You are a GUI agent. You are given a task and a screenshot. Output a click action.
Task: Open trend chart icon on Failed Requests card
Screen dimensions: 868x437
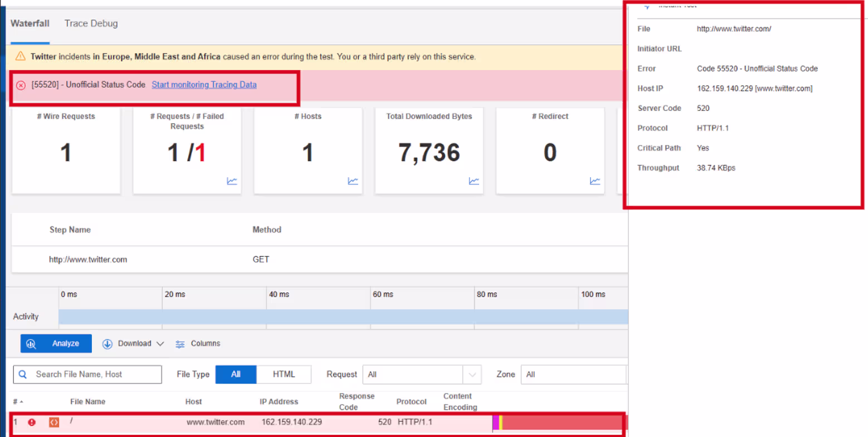tap(232, 181)
